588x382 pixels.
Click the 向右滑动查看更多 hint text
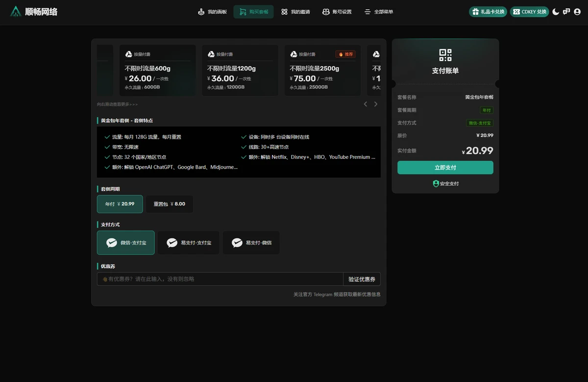pyautogui.click(x=118, y=104)
